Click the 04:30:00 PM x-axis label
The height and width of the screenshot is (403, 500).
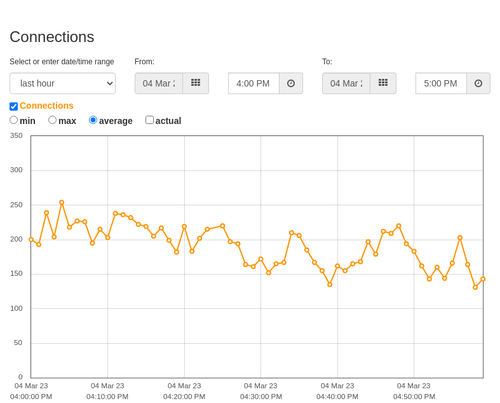pyautogui.click(x=261, y=391)
